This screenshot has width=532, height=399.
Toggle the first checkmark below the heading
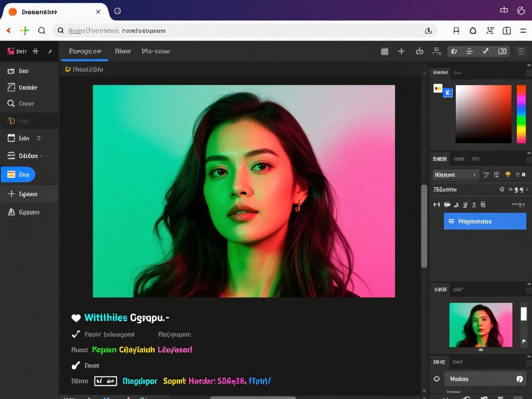76,334
